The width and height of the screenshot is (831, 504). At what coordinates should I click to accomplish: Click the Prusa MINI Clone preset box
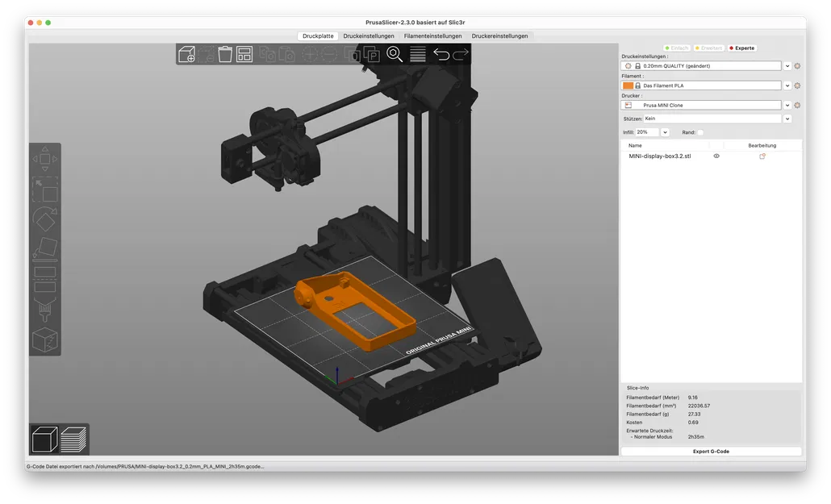coord(701,106)
